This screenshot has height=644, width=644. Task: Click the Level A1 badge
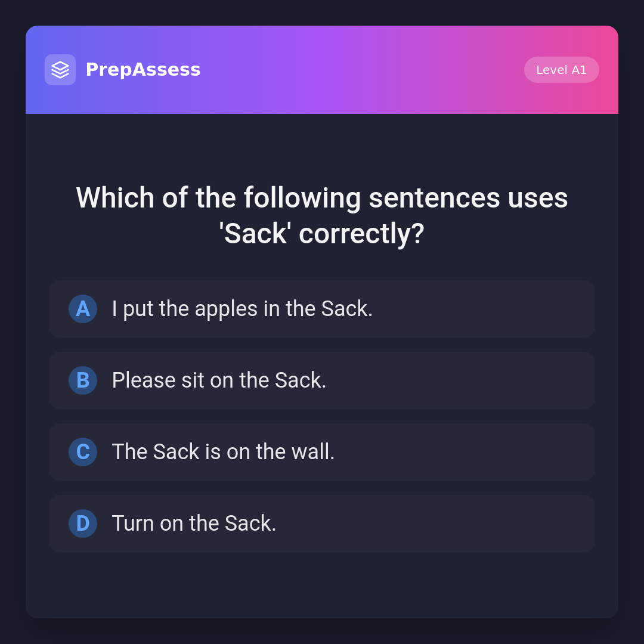tap(561, 70)
